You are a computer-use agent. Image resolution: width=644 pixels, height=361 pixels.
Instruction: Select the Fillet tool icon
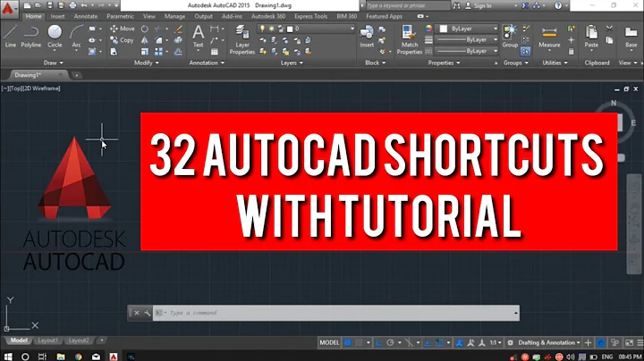pos(158,40)
